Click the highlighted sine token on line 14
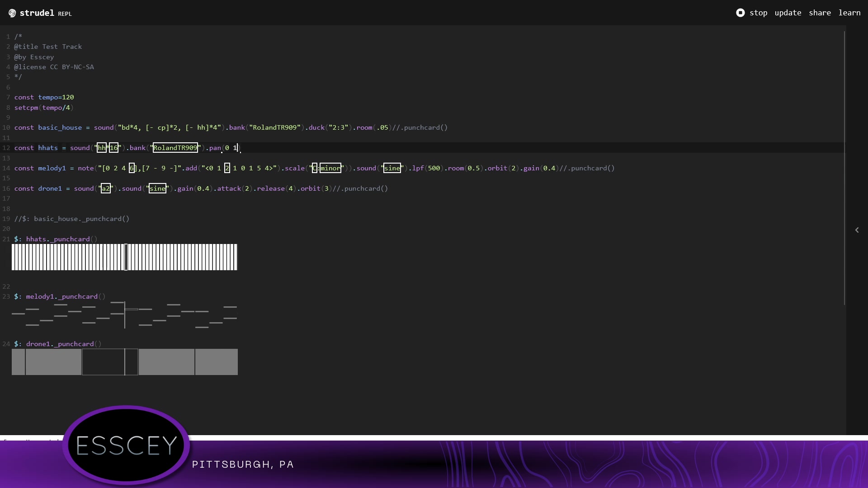Screen dimensions: 868x488 tap(392, 168)
